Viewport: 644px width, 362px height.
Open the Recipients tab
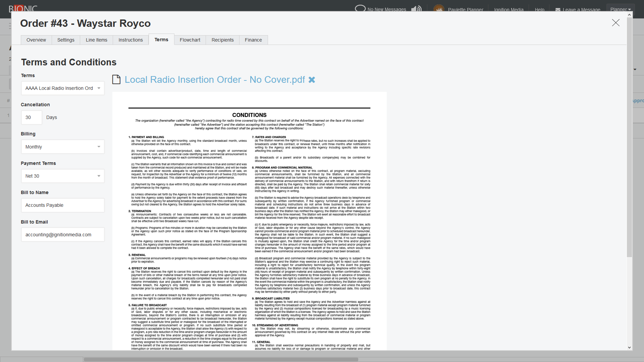click(x=222, y=40)
